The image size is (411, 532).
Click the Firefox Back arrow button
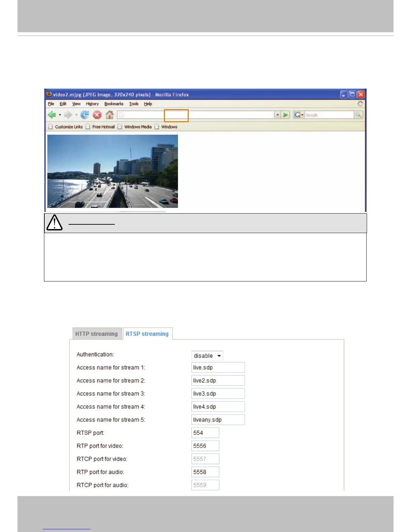pos(52,115)
